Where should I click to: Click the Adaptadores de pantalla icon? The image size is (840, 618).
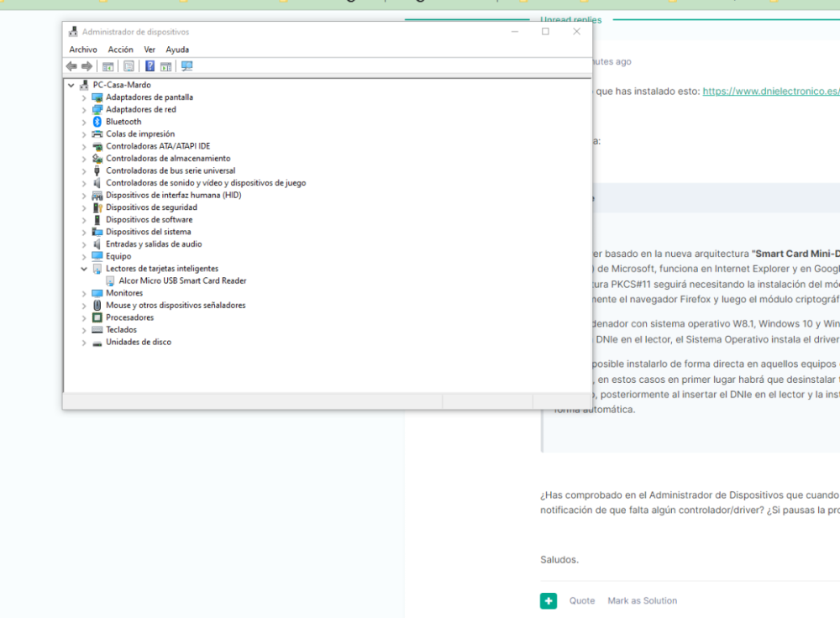coord(97,97)
